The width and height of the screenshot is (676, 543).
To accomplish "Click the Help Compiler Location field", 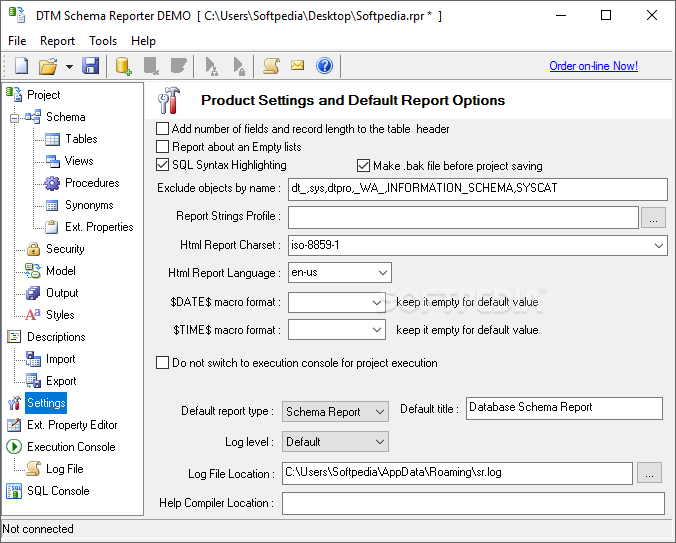I will [x=473, y=503].
